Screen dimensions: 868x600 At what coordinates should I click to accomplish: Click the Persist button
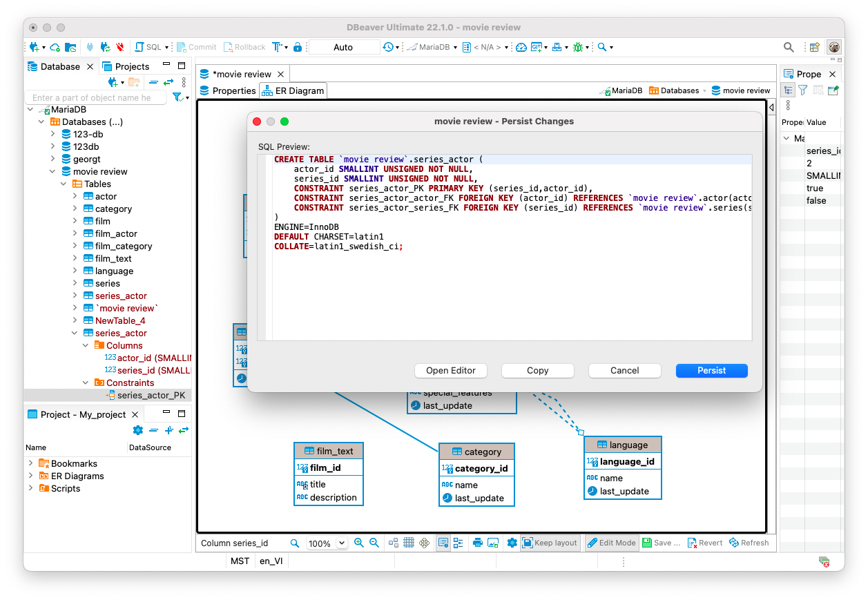[711, 371]
